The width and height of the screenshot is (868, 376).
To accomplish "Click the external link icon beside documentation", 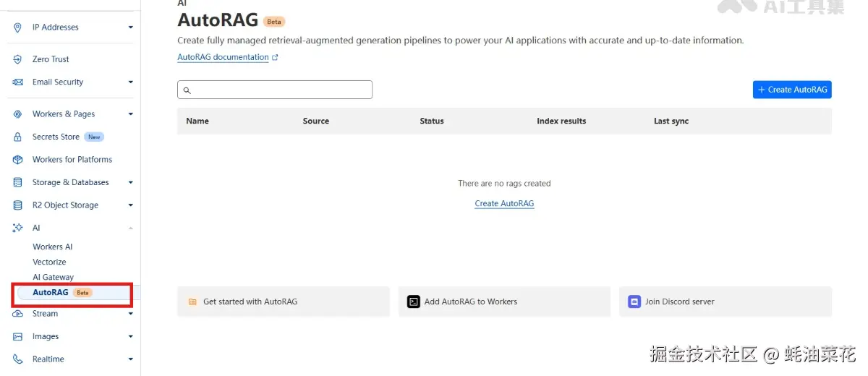I will click(275, 57).
